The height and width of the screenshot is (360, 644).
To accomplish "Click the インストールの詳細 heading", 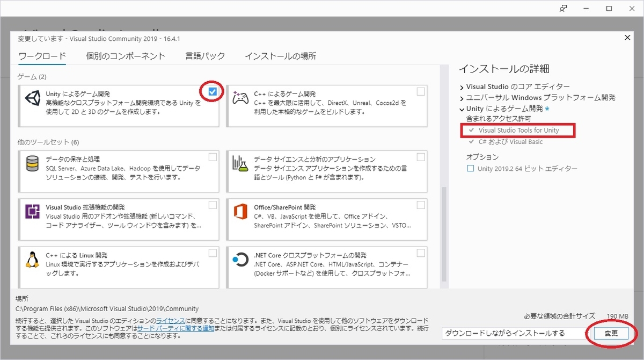I will pos(504,69).
